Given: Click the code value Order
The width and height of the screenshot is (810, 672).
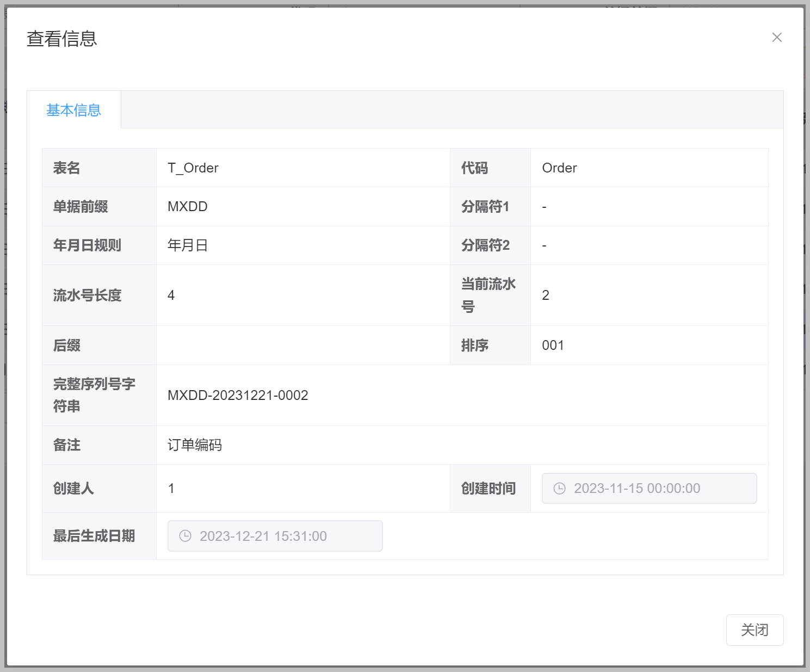Looking at the screenshot, I should coord(559,168).
